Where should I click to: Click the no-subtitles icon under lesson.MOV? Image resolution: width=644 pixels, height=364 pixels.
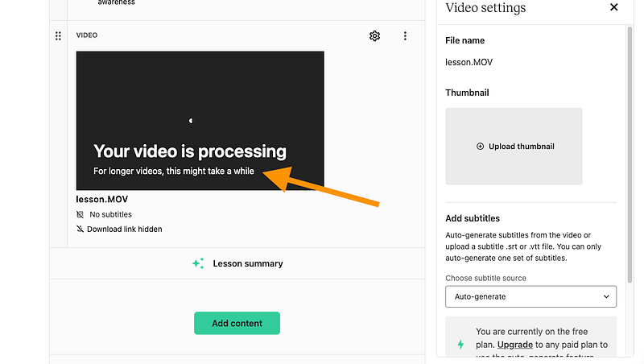(80, 215)
